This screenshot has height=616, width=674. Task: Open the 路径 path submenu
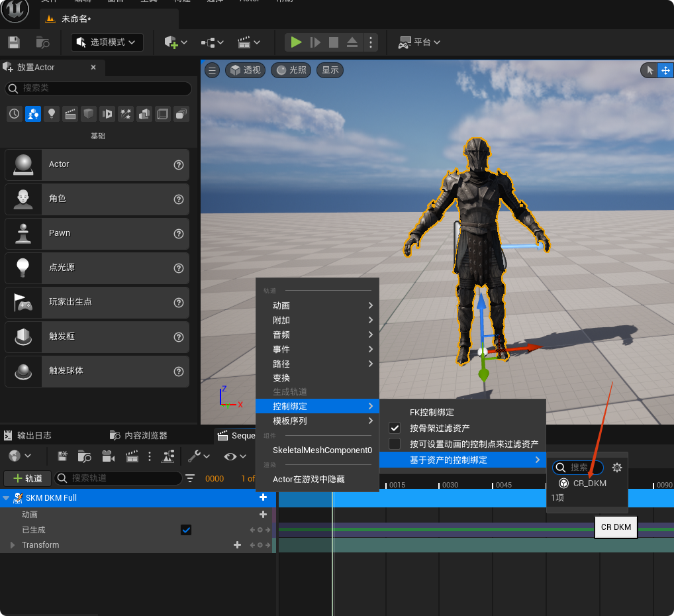click(x=317, y=364)
